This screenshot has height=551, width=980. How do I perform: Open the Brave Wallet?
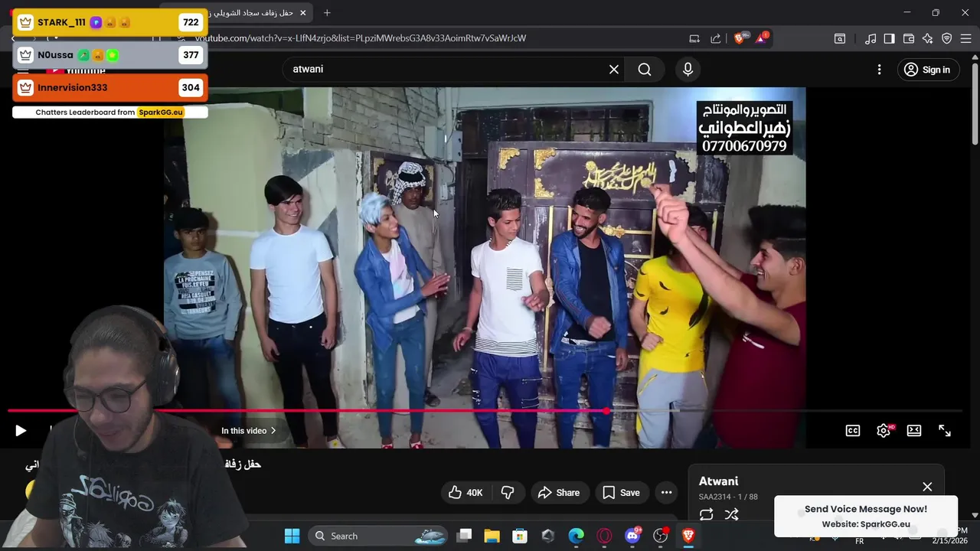click(x=909, y=38)
